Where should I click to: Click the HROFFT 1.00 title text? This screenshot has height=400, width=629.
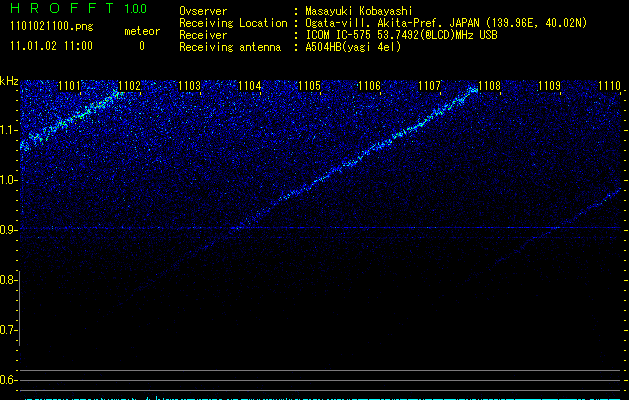(x=78, y=8)
